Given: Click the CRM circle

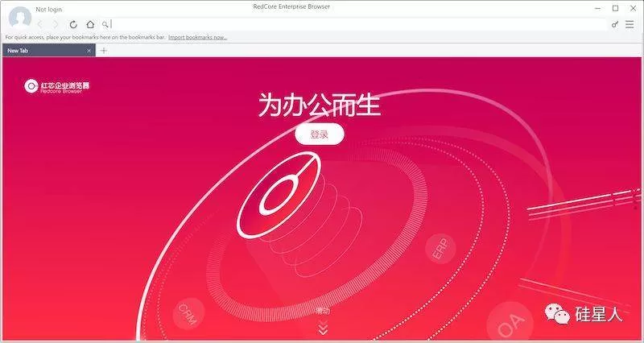Looking at the screenshot, I should (x=188, y=314).
